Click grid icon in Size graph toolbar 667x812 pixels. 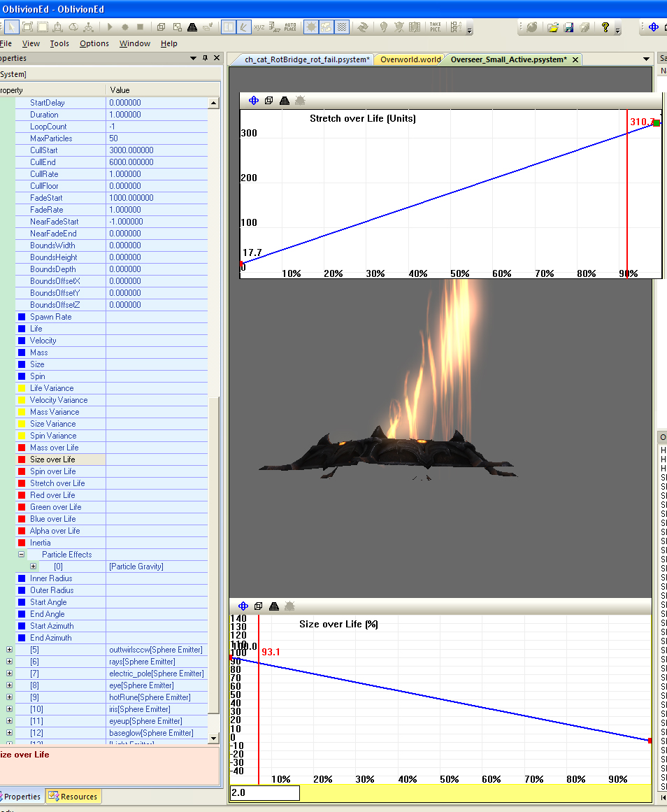[x=274, y=606]
